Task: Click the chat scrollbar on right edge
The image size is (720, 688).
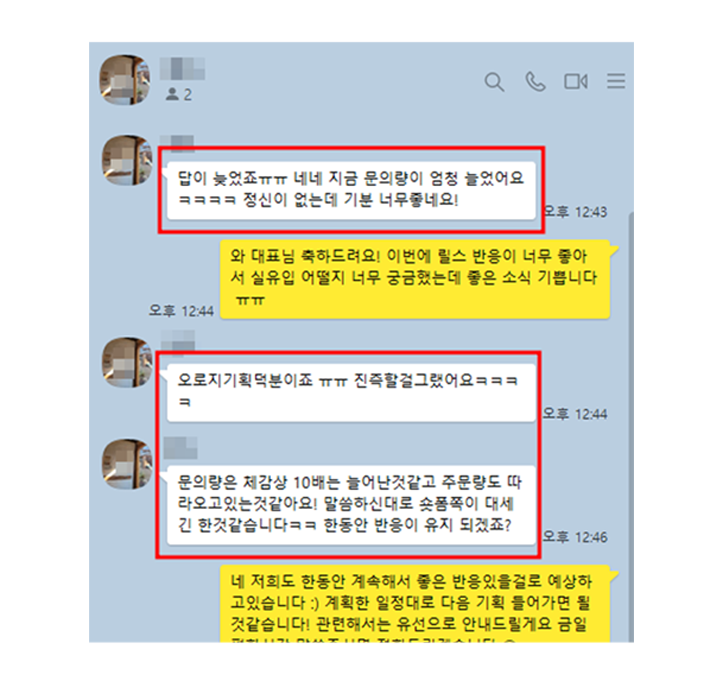Action: click(x=631, y=427)
